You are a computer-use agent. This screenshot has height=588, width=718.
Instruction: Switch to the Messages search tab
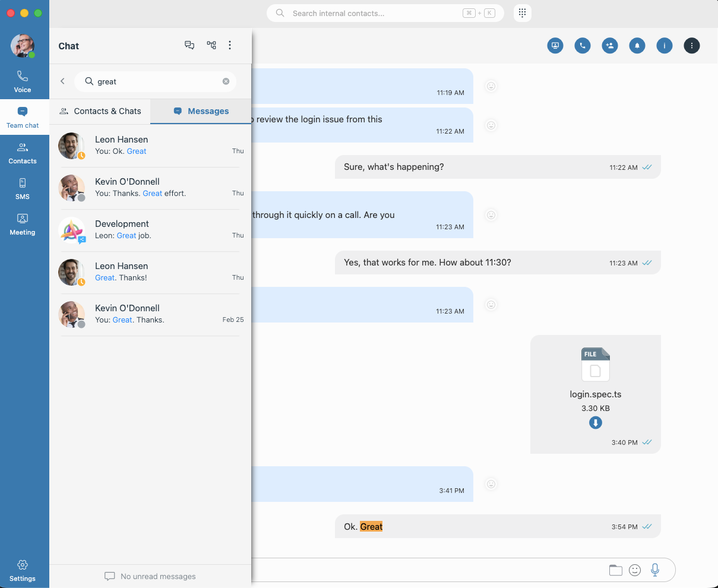[x=201, y=111]
